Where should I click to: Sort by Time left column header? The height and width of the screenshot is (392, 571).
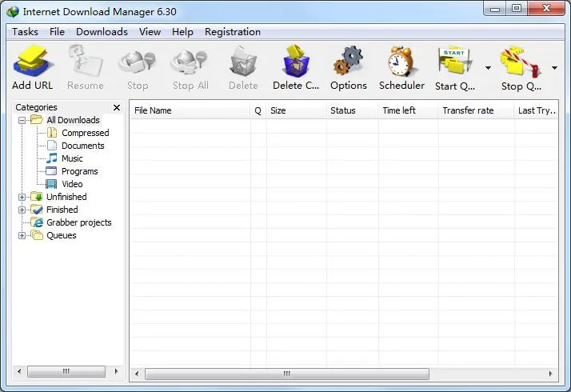pyautogui.click(x=408, y=110)
